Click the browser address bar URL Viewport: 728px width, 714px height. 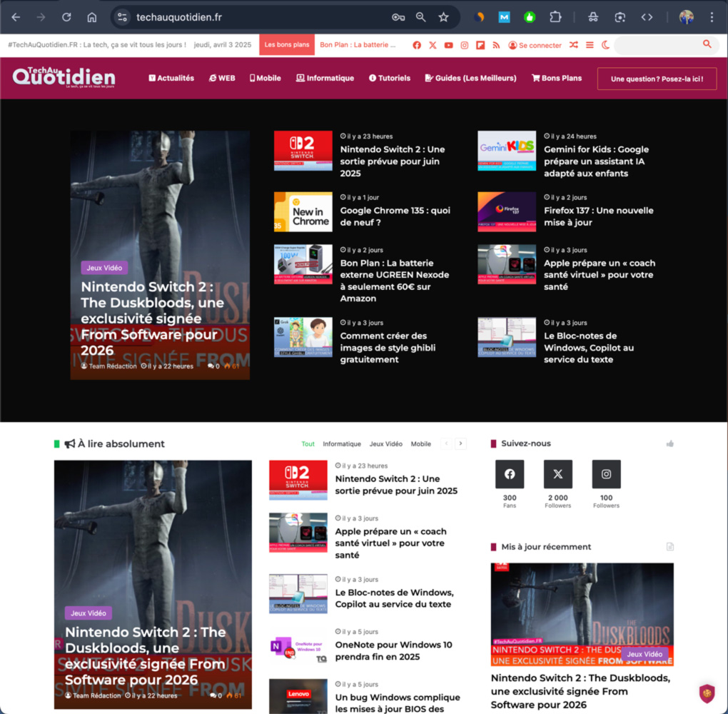coord(179,17)
